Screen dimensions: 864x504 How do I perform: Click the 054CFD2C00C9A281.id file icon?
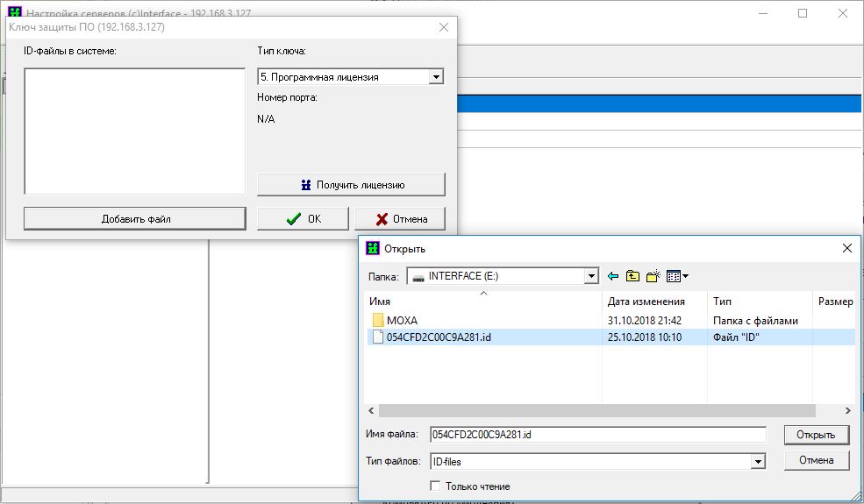(x=378, y=337)
